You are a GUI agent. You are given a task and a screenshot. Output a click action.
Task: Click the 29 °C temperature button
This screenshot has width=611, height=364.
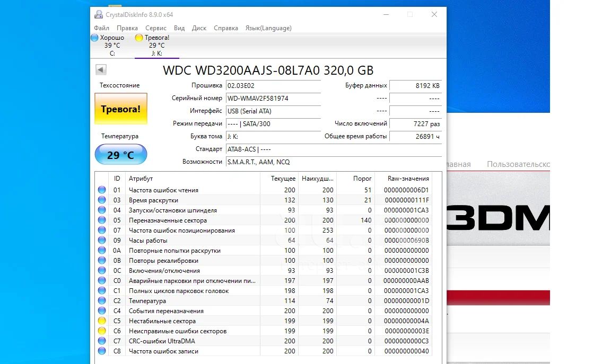pyautogui.click(x=121, y=155)
